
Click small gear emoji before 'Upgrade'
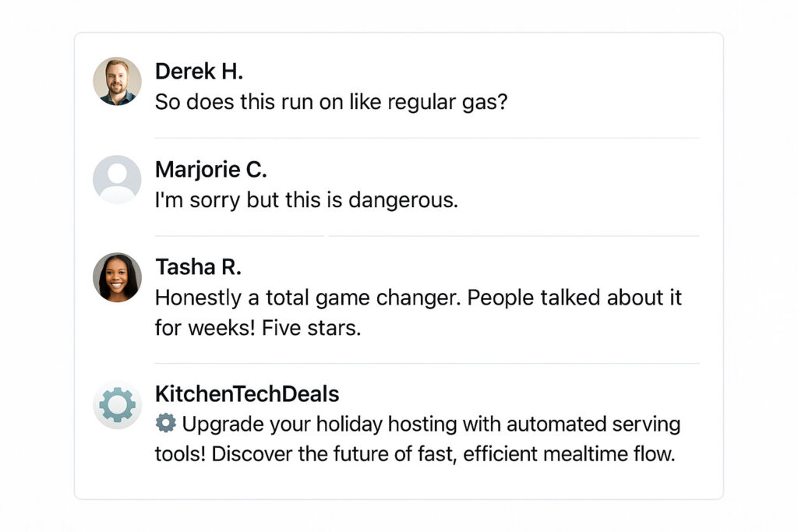click(x=165, y=423)
